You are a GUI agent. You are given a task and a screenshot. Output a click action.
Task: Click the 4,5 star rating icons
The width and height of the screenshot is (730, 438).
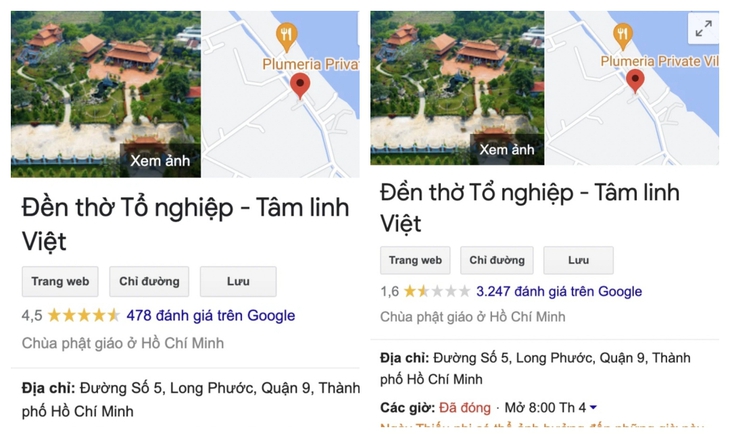[84, 316]
